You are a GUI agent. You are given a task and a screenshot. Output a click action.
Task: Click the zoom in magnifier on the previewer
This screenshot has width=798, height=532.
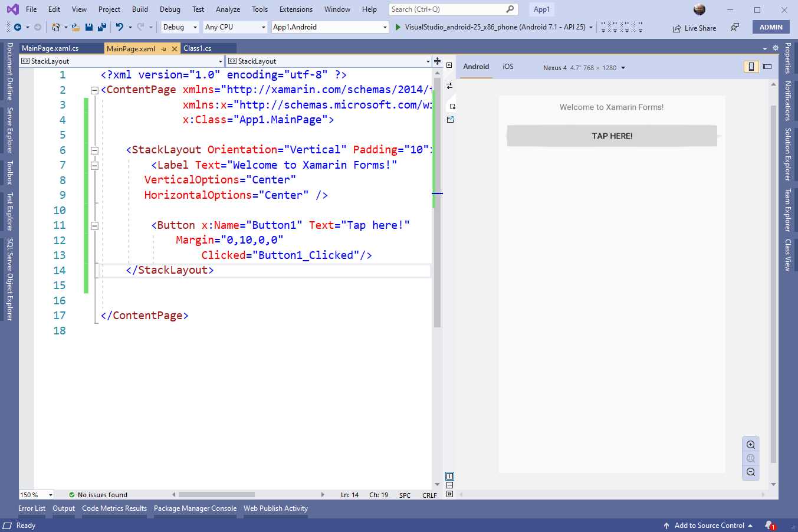click(750, 444)
